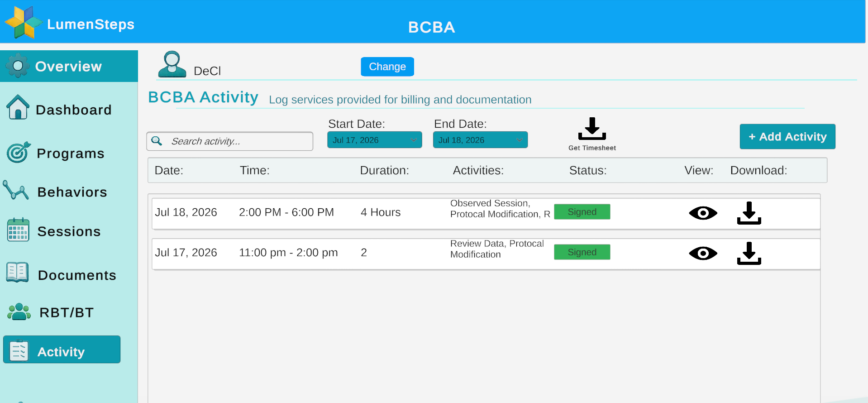Focus the Search activity field
The image size is (868, 403).
[x=230, y=141]
